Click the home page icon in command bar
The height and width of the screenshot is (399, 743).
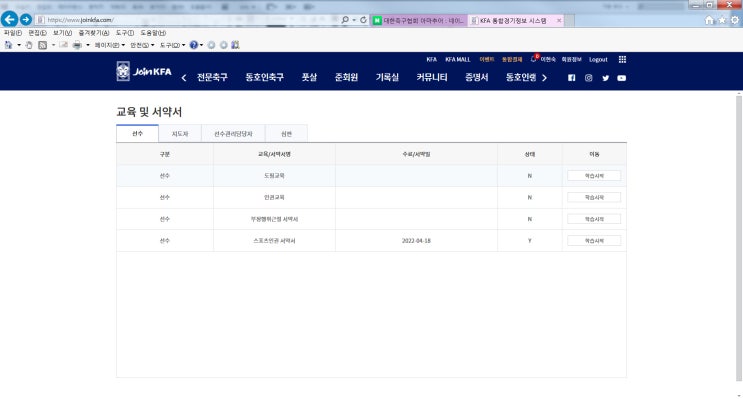pyautogui.click(x=9, y=45)
